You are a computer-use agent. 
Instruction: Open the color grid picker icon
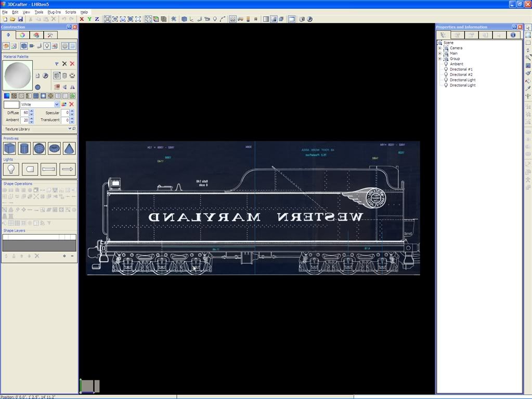click(64, 105)
